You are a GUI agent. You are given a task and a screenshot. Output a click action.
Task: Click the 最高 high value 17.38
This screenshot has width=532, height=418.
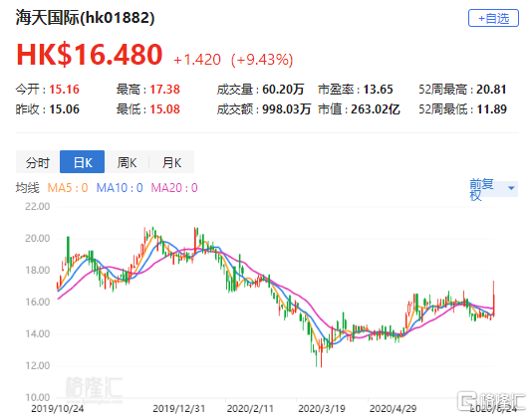(x=165, y=90)
